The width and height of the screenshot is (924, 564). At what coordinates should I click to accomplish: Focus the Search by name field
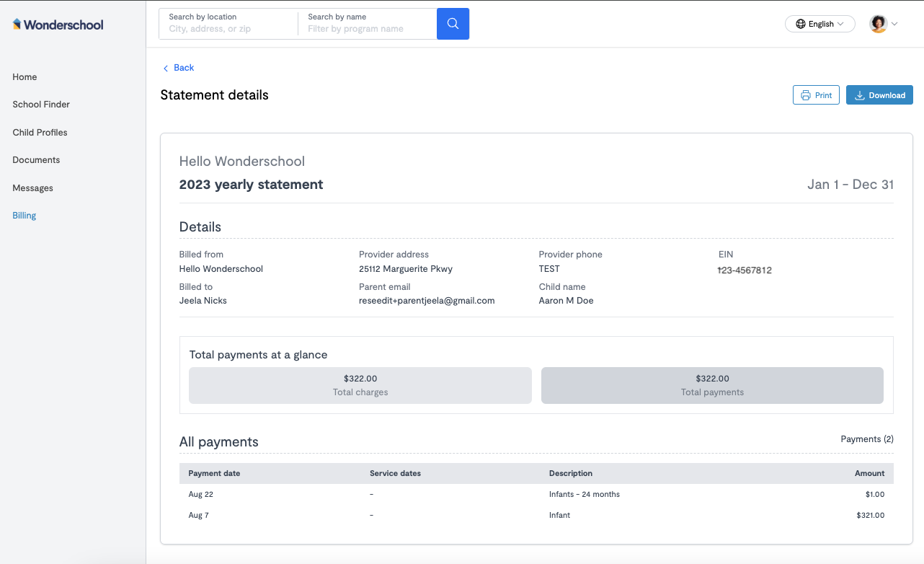pos(368,24)
